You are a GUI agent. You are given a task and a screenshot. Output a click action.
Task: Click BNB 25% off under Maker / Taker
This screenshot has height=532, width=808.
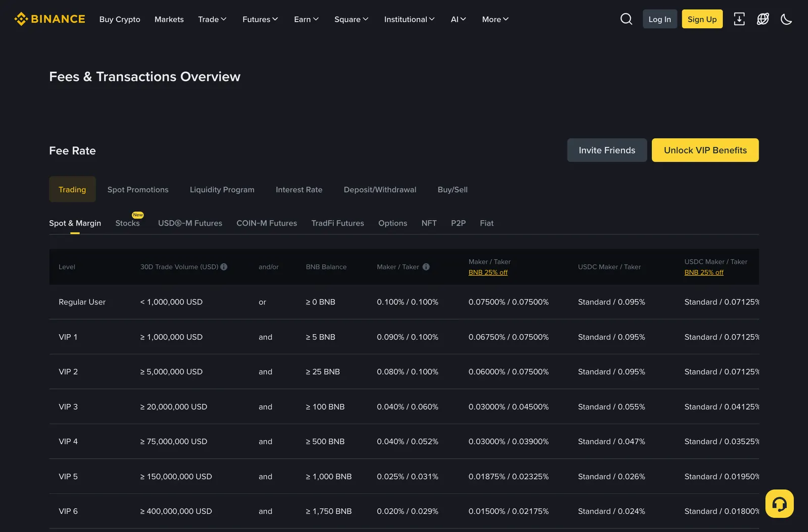[488, 273]
